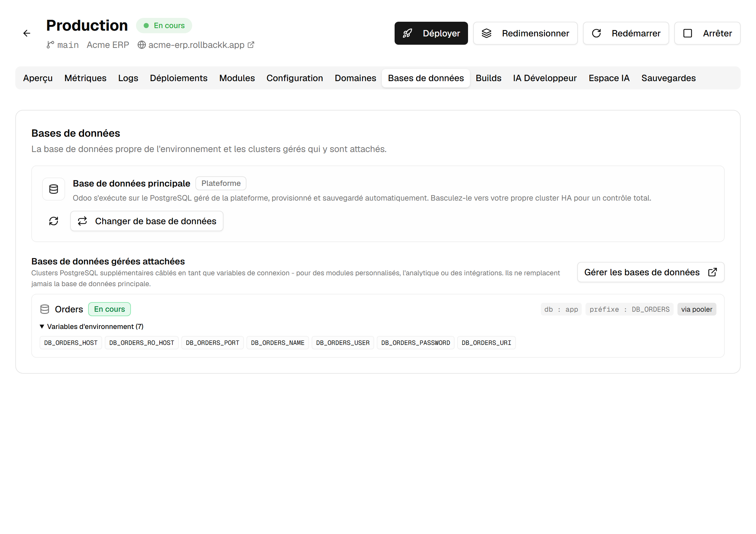Open the Sauvegardes tab
The image size is (756, 534).
pyautogui.click(x=669, y=78)
